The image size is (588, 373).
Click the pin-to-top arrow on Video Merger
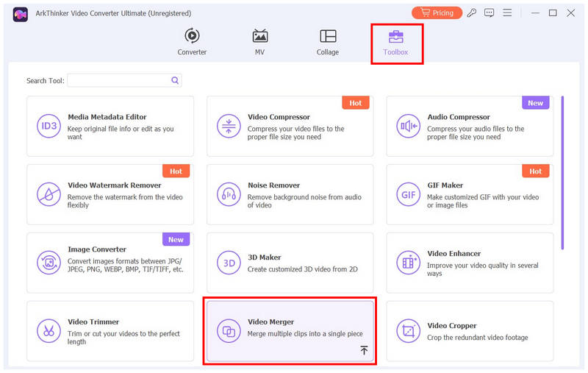click(x=364, y=350)
